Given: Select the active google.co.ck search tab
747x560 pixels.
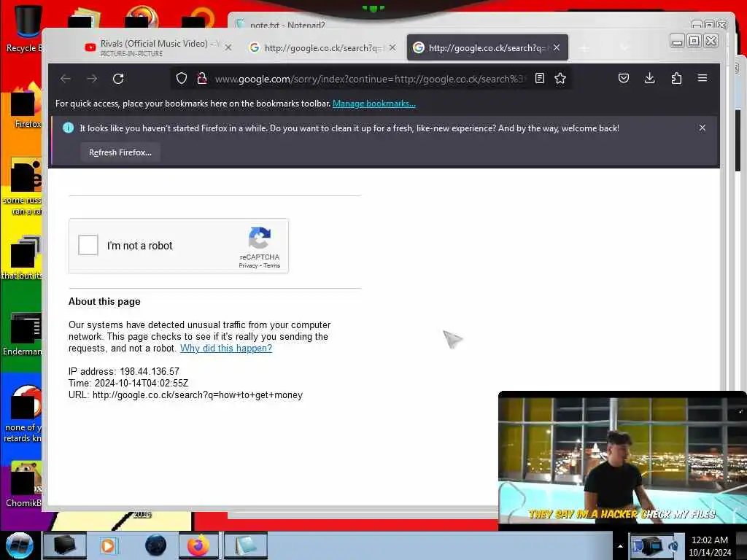Looking at the screenshot, I should click(x=487, y=47).
